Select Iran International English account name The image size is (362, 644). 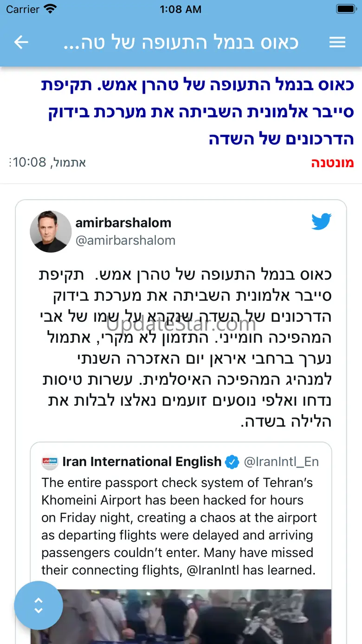(142, 462)
